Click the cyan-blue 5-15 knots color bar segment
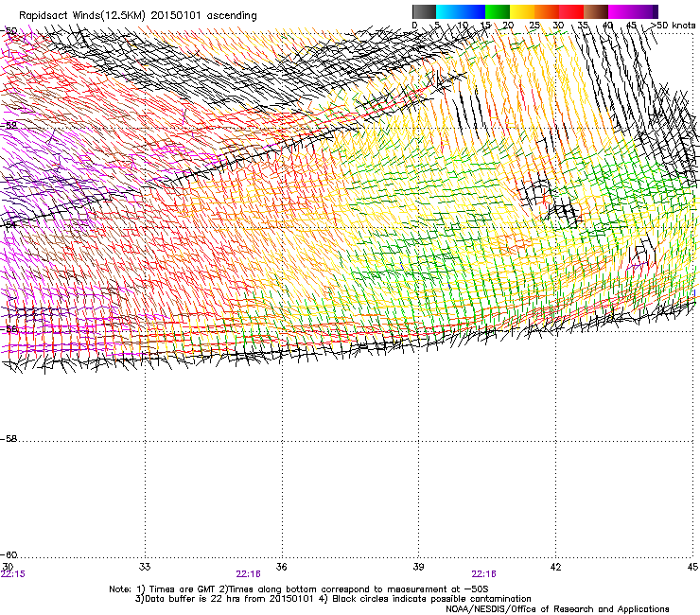Screen dimensions: 700x615 click(461, 11)
